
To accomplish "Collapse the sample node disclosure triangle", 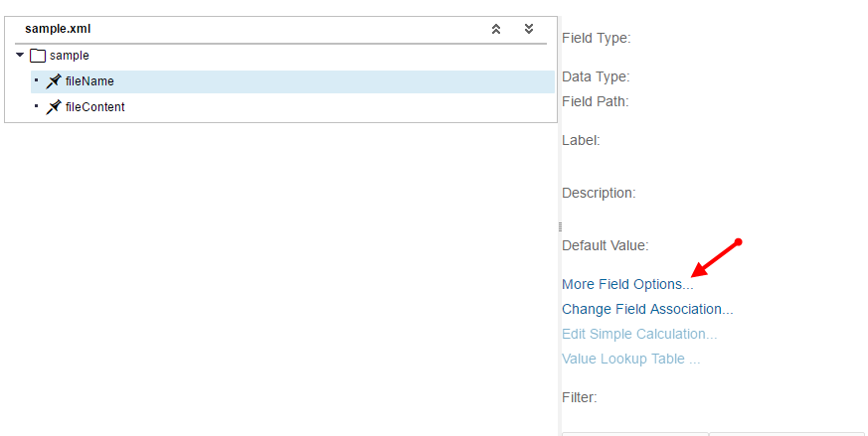I will tap(20, 55).
